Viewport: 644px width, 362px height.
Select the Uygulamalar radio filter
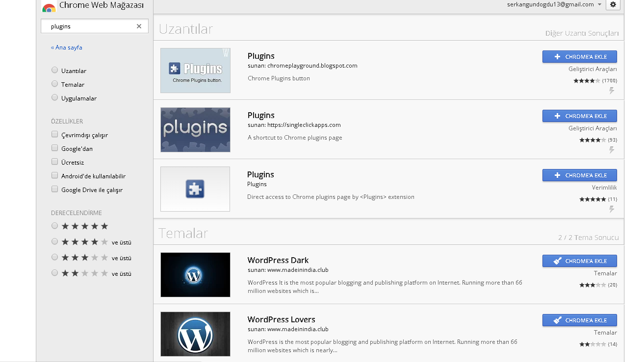pos(54,98)
